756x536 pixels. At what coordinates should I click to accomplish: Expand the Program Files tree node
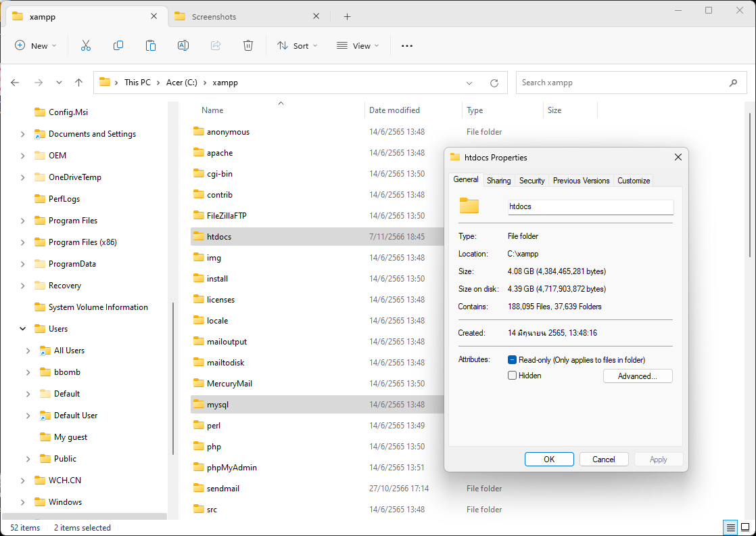coord(23,221)
